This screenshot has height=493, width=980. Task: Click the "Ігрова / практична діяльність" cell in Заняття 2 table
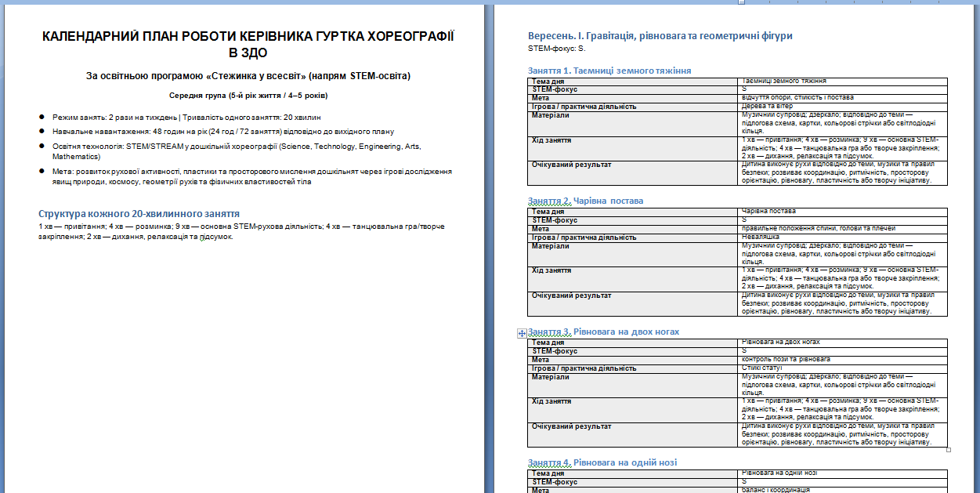coord(634,237)
